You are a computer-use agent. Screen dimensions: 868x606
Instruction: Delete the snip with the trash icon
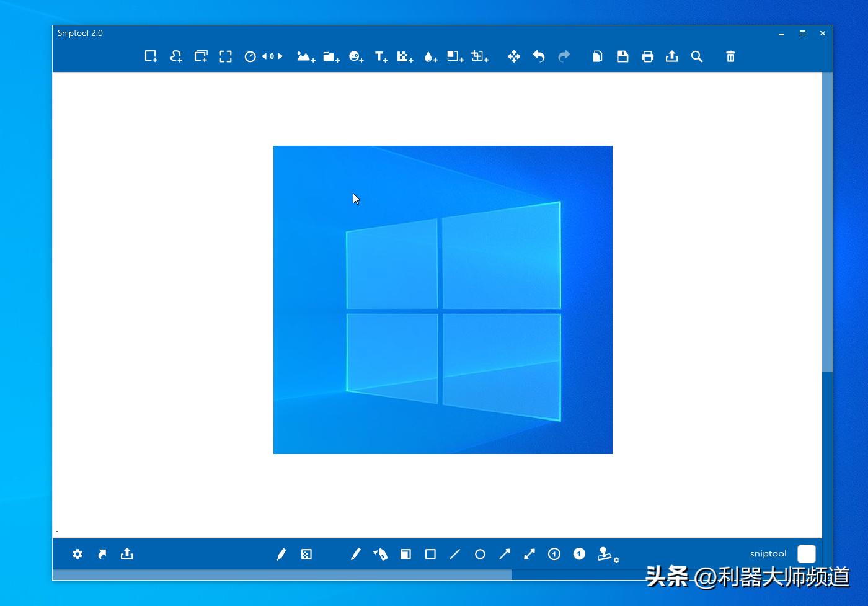[730, 56]
